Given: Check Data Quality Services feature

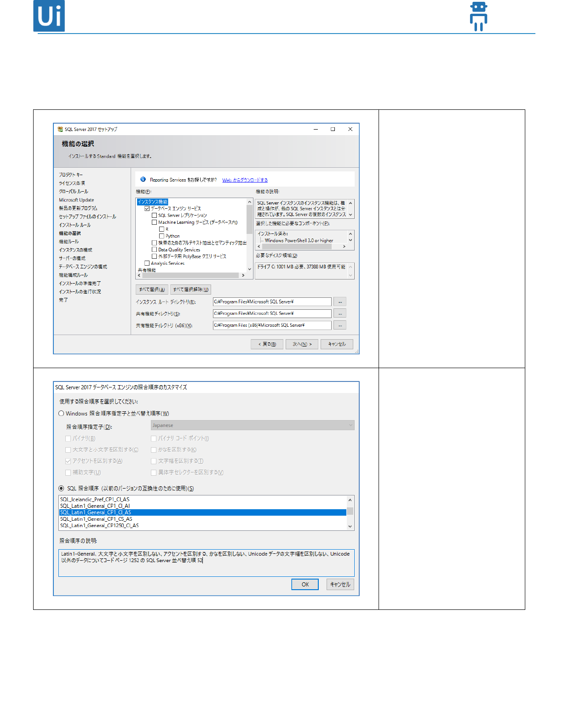Looking at the screenshot, I should tap(154, 250).
